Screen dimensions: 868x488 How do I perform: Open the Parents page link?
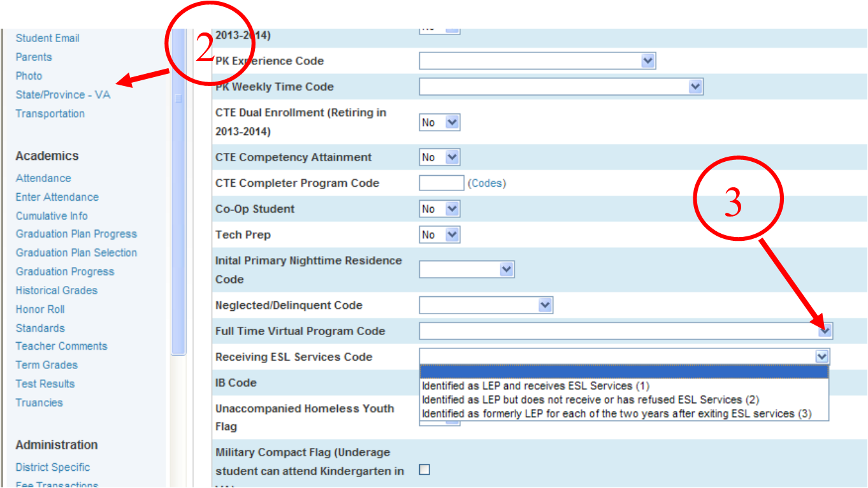pyautogui.click(x=34, y=57)
